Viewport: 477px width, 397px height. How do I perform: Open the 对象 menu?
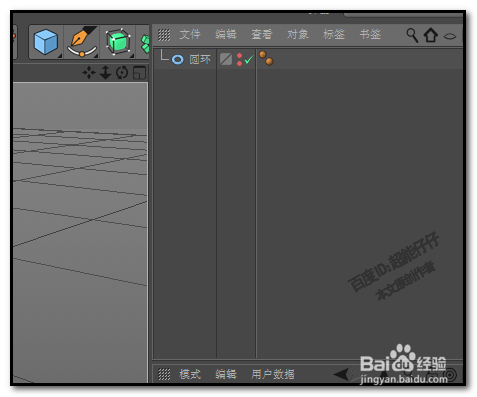298,34
